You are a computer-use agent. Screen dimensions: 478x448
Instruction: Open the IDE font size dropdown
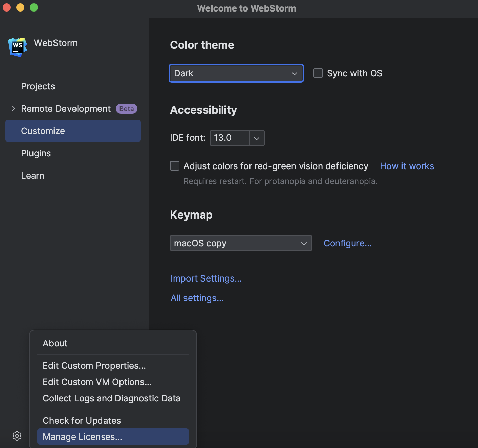point(256,138)
